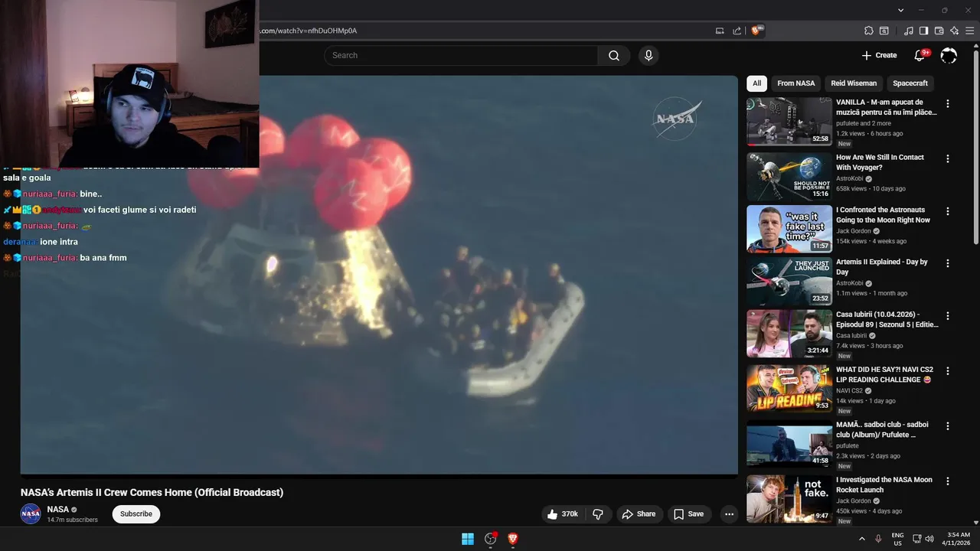Image resolution: width=980 pixels, height=551 pixels.
Task: Open LIP READING CHALLENGE thumbnail
Action: point(789,389)
